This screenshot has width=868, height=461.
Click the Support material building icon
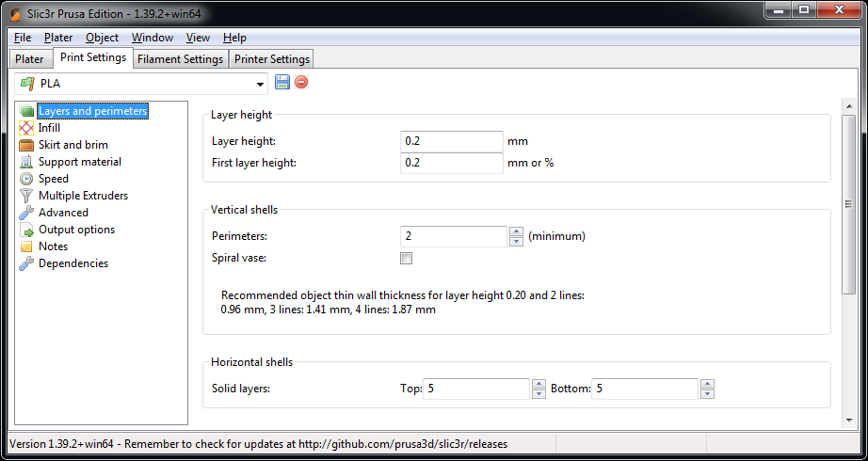coord(26,162)
